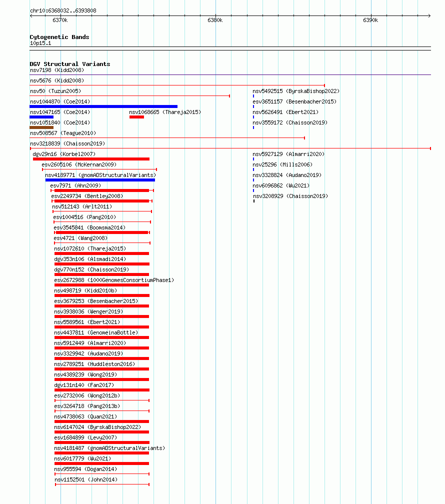Click nsv498719 (Kidd2010b) label
The height and width of the screenshot is (504, 445).
tap(85, 290)
